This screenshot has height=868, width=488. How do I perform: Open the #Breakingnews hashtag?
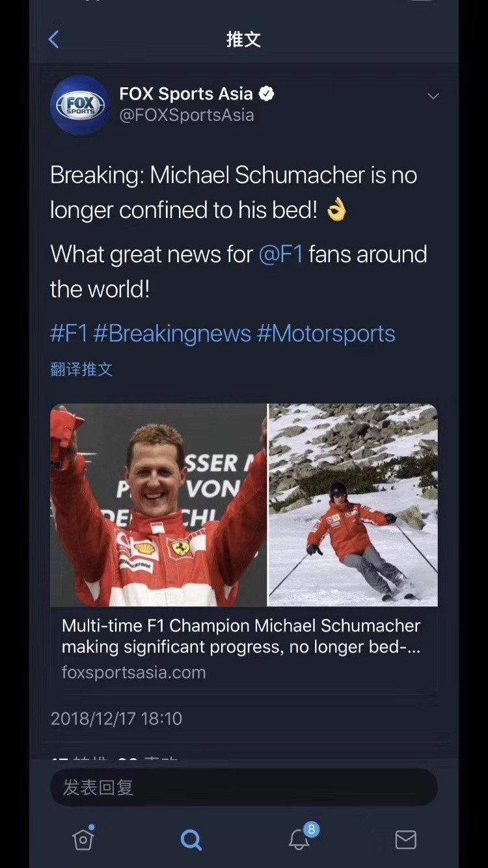[x=172, y=333]
